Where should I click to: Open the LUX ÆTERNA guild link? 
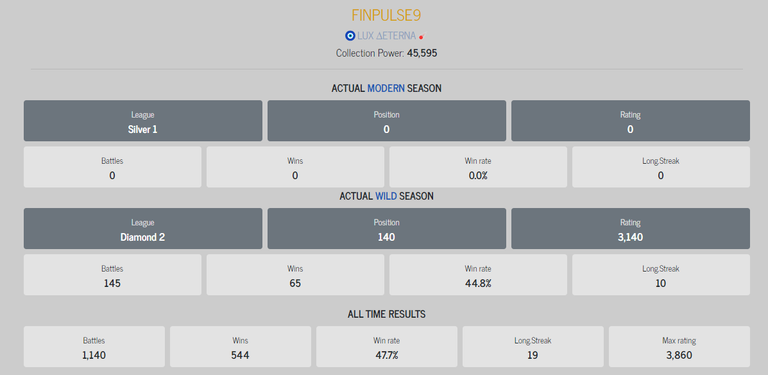click(386, 36)
